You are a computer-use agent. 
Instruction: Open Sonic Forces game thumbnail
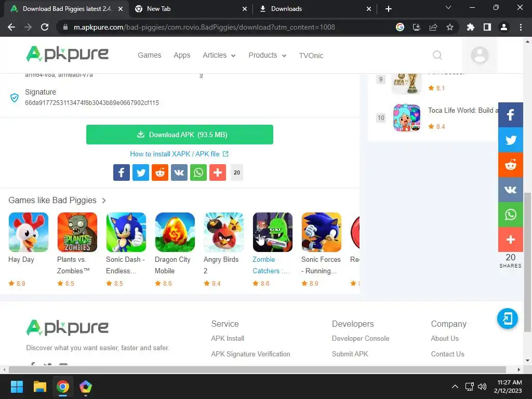click(x=322, y=232)
